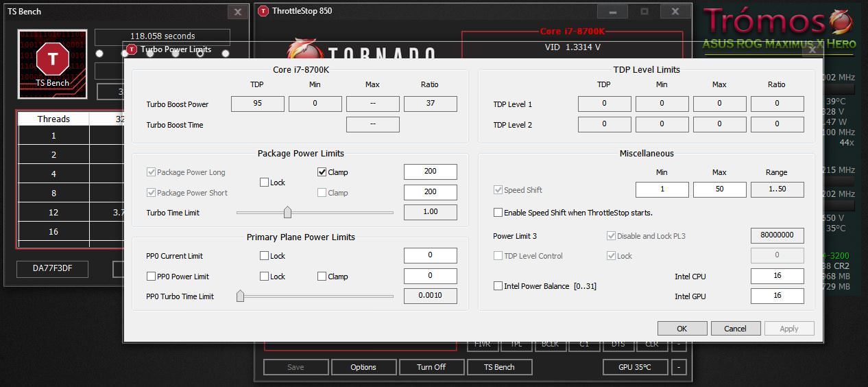Click the Power Limit 3 value 80000000
Viewport: 868px width, 387px height.
click(x=777, y=235)
